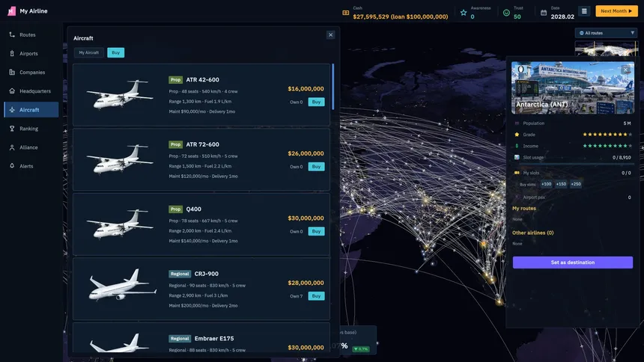Click the Airports tower icon in sidebar

12,53
